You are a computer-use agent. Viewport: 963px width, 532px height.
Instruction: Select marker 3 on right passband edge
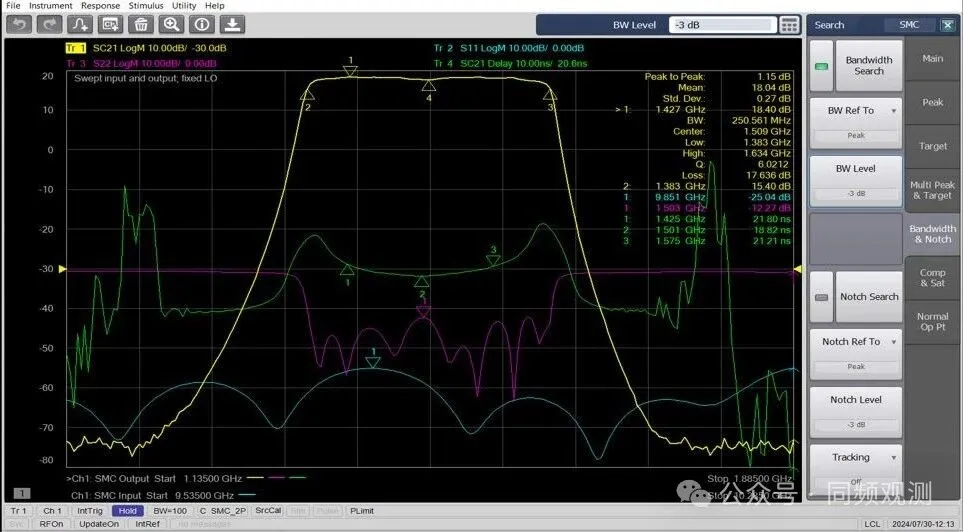point(550,98)
